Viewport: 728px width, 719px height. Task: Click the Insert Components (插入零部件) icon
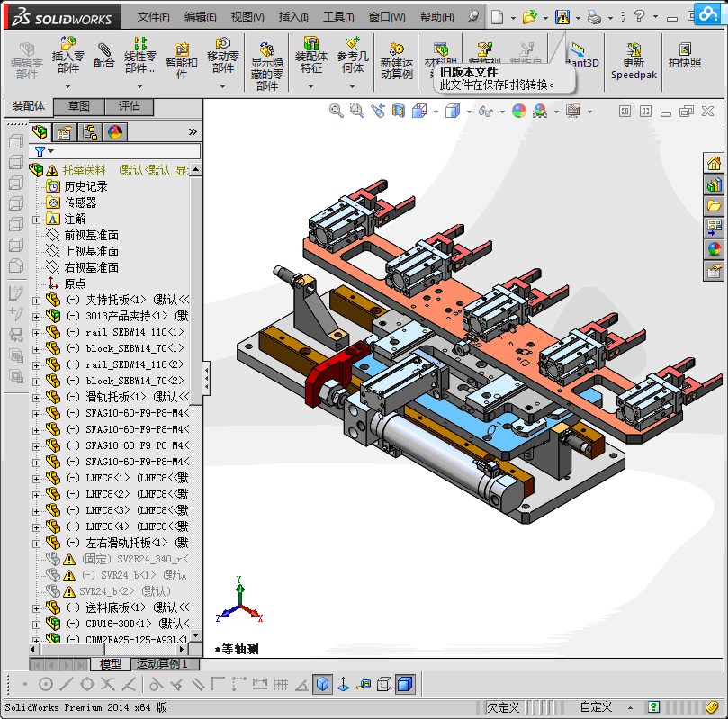[67, 55]
